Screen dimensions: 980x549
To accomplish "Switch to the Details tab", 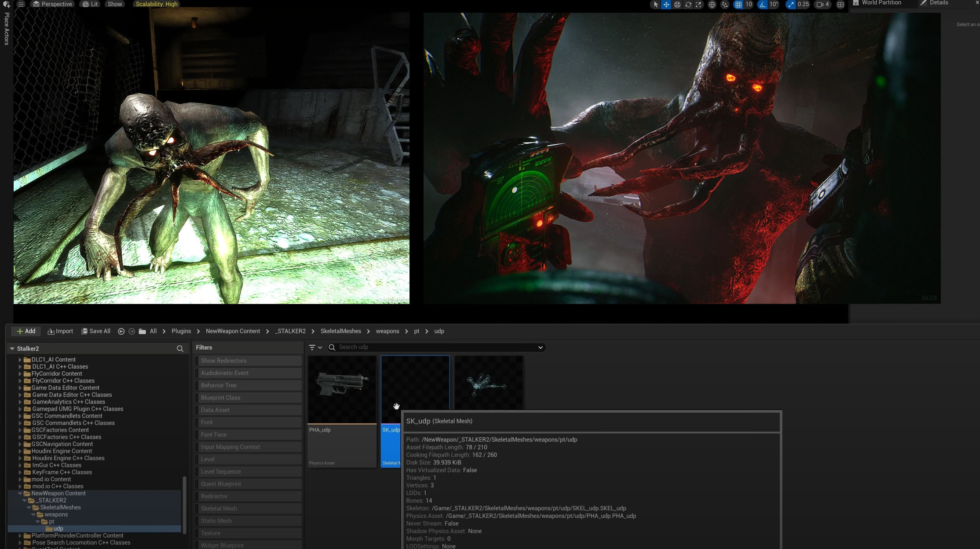I will tap(939, 3).
